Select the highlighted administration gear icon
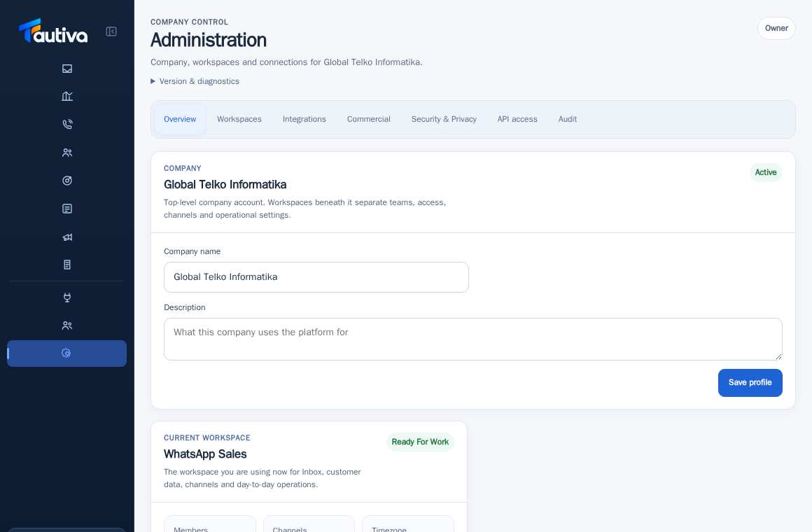Image resolution: width=812 pixels, height=532 pixels. coord(66,353)
